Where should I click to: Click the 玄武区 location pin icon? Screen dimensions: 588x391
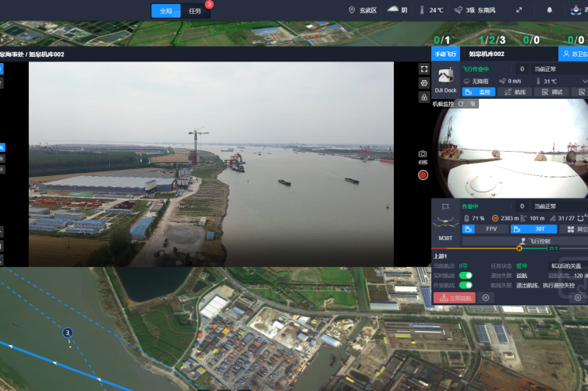pos(352,10)
